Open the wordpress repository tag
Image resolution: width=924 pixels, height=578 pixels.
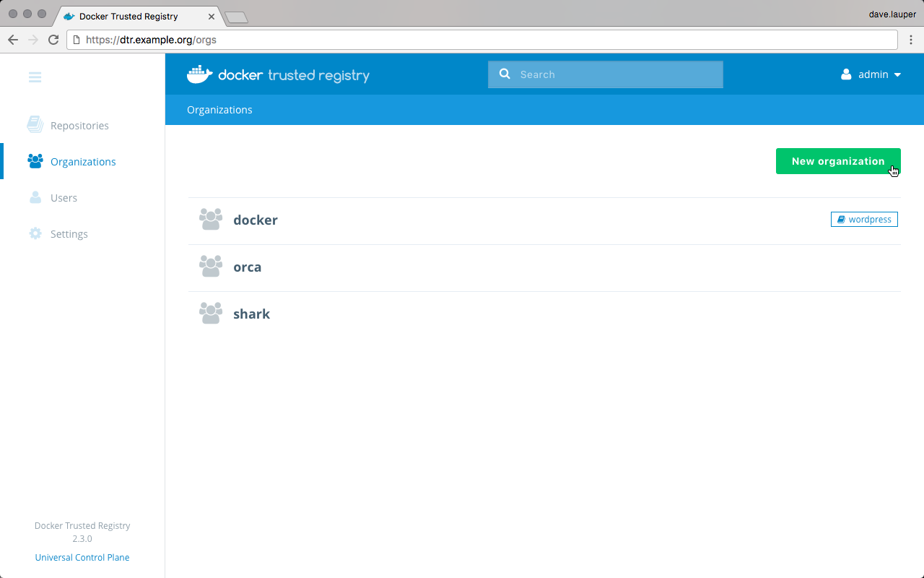point(864,220)
